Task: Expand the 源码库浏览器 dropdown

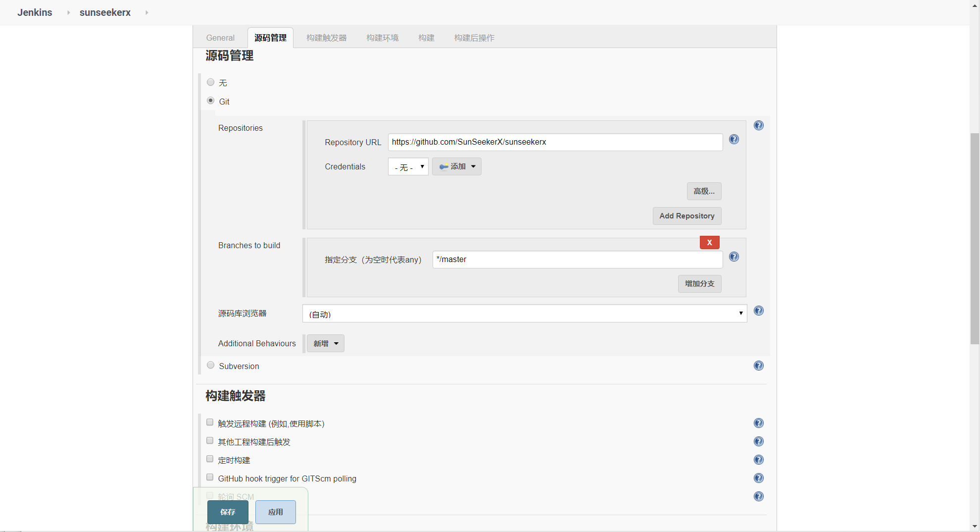Action: (x=524, y=314)
